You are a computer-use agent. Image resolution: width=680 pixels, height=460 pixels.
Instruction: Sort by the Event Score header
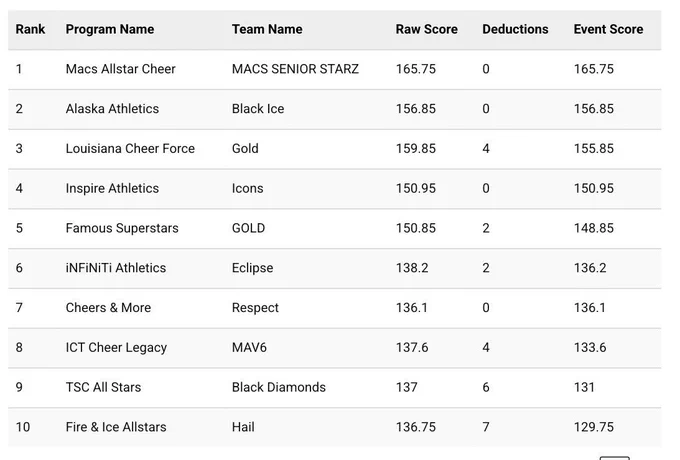pos(608,29)
